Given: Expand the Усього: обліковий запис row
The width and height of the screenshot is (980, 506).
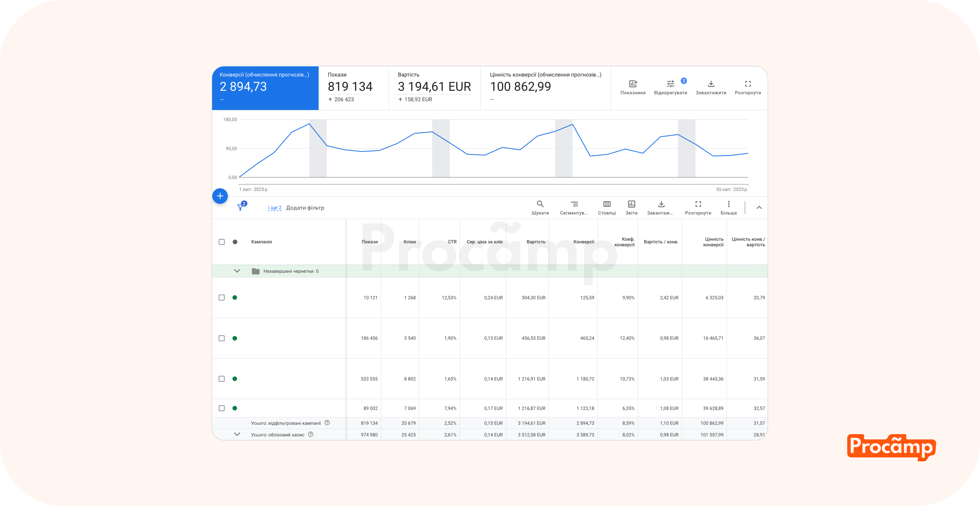Looking at the screenshot, I should coord(237,435).
